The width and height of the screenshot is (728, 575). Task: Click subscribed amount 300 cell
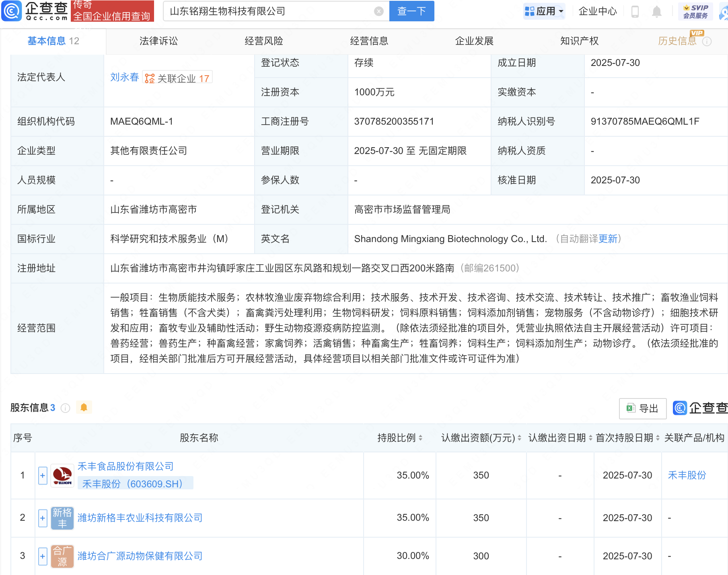(x=481, y=556)
